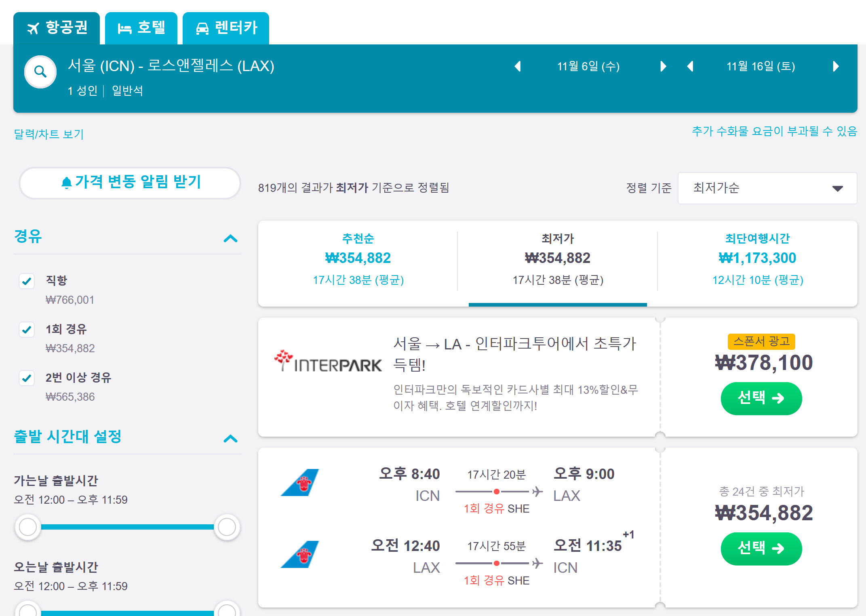Image resolution: width=866 pixels, height=616 pixels.
Task: Uncheck the 직항 direct flight checkbox
Action: [27, 281]
